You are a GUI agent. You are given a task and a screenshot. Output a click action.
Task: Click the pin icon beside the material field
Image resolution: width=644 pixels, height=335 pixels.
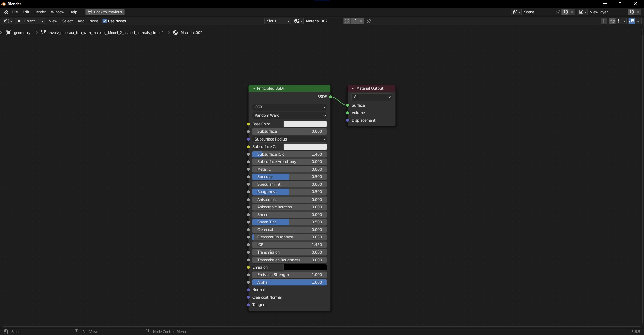tap(369, 21)
